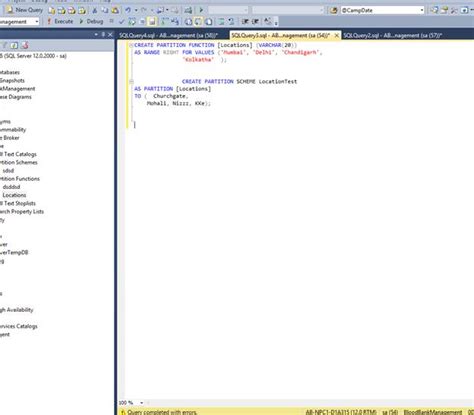Switch output to Results to File

209,22
